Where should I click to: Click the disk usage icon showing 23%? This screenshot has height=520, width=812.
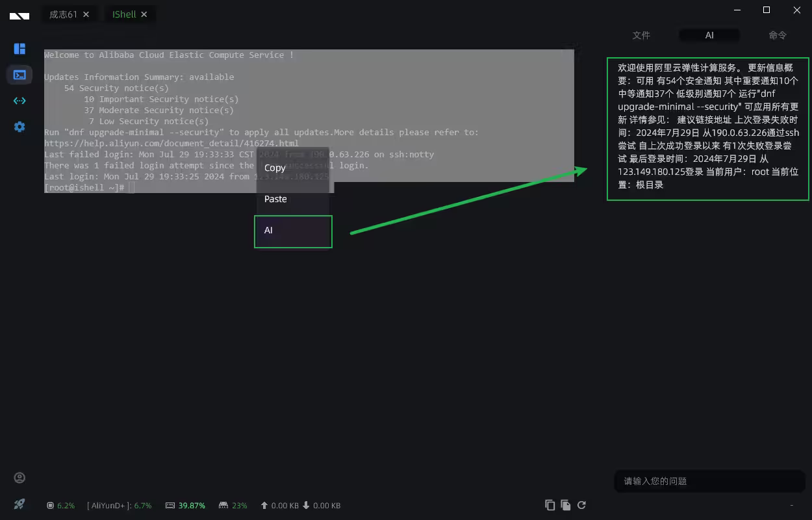[223, 505]
